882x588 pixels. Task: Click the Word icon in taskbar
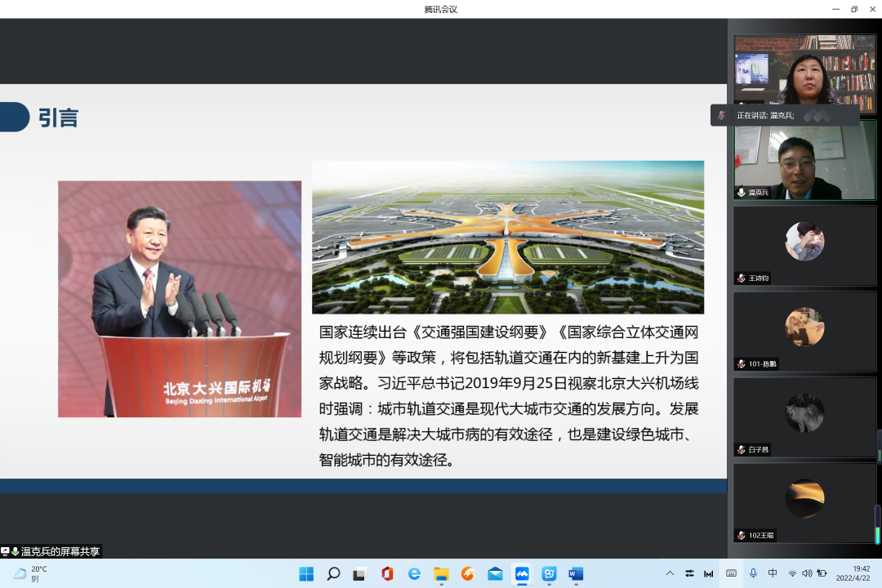[576, 573]
